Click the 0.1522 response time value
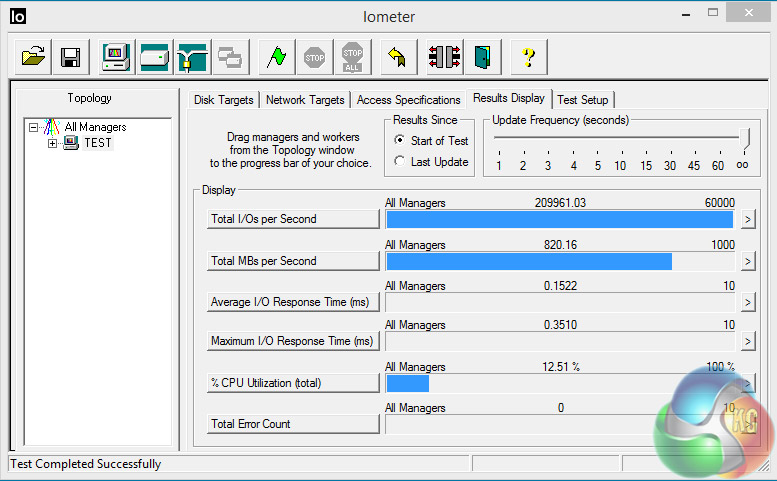Screen dimensions: 777x481 pyautogui.click(x=560, y=285)
